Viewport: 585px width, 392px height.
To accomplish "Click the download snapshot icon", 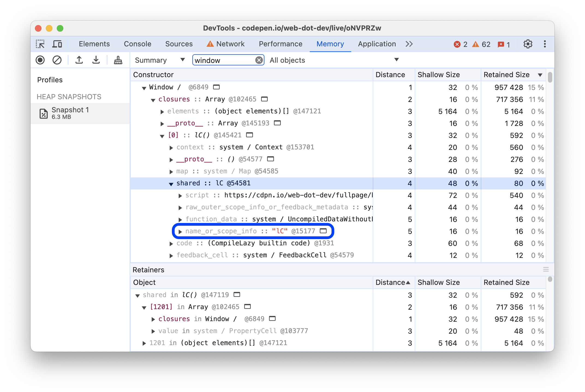I will point(96,60).
